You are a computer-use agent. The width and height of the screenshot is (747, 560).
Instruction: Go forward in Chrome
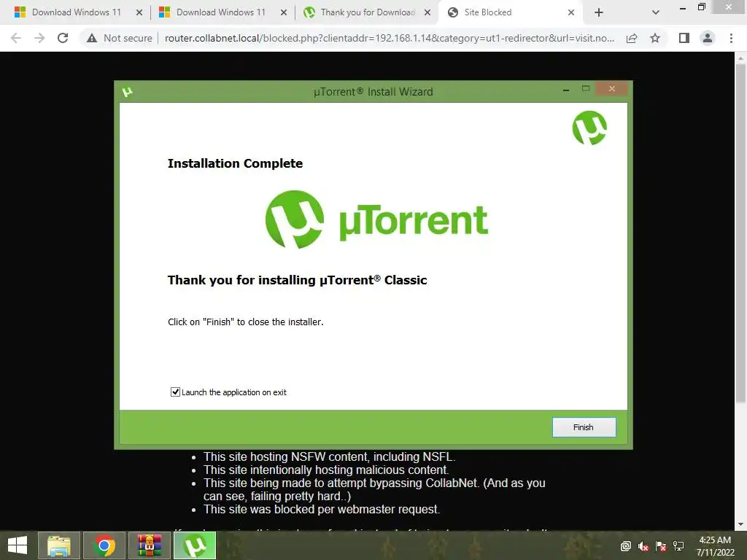click(39, 38)
